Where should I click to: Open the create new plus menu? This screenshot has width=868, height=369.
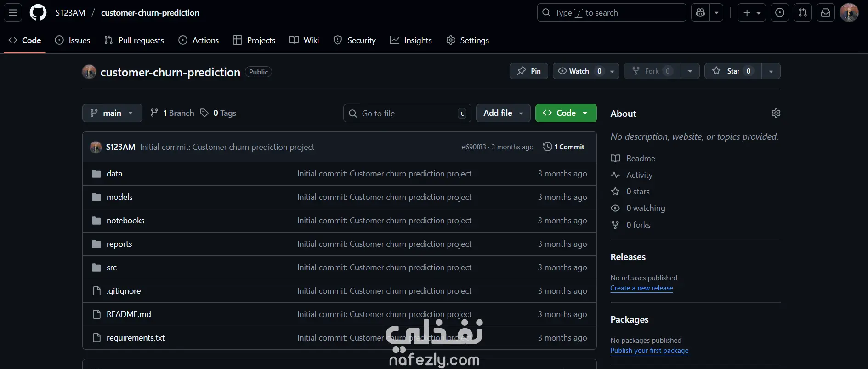[752, 13]
